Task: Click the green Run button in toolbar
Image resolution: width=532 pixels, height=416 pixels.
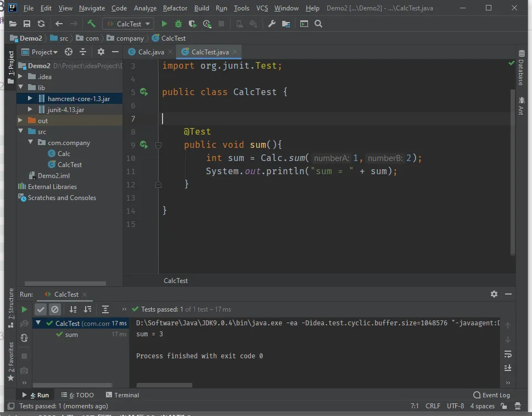Action: [x=164, y=24]
